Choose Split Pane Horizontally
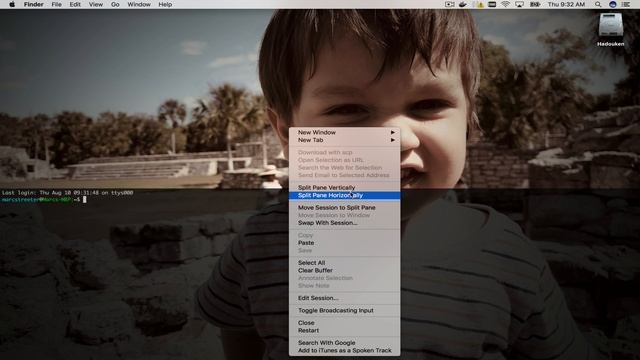 [344, 195]
